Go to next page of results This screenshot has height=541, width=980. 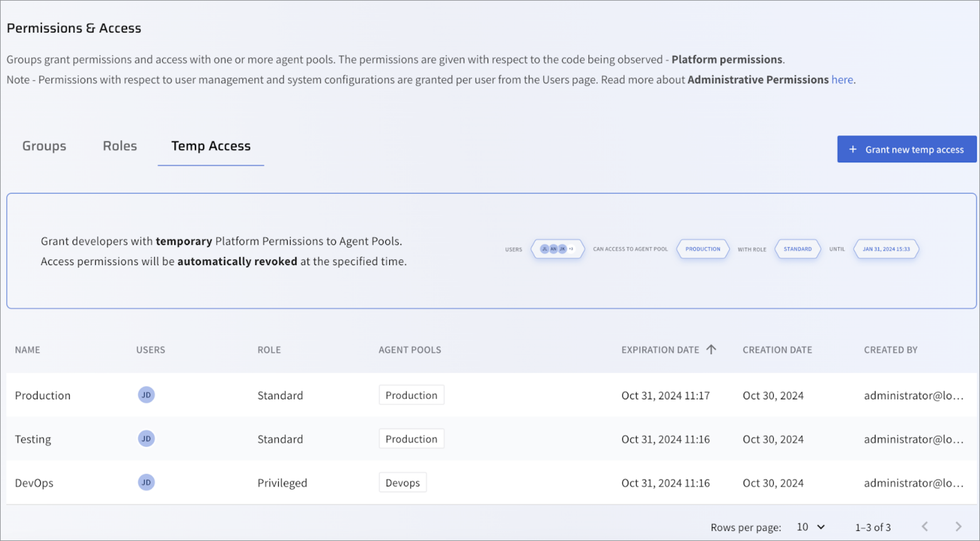coord(958,527)
